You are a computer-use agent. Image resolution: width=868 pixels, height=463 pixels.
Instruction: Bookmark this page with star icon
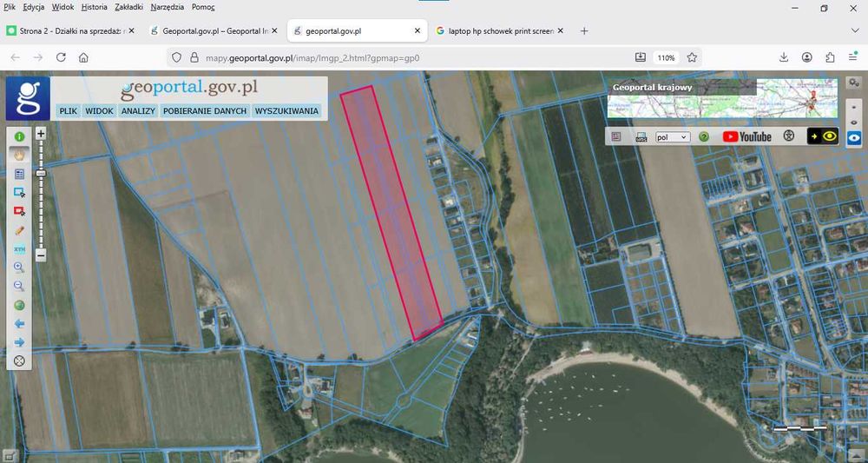click(692, 57)
